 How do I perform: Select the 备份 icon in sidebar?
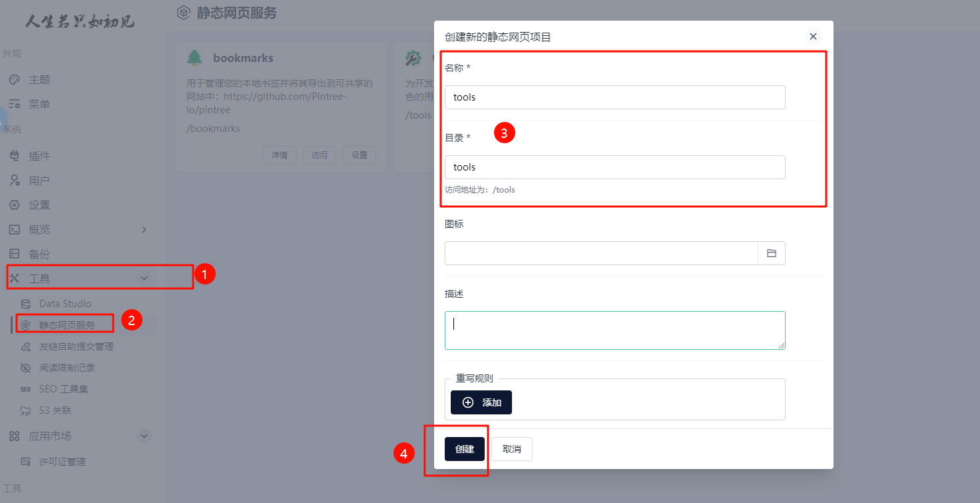click(14, 254)
